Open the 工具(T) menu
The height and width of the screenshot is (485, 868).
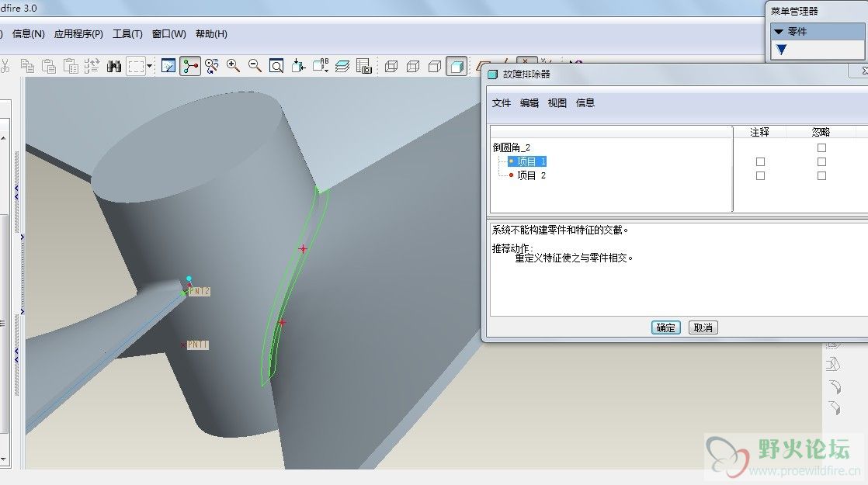(x=127, y=33)
